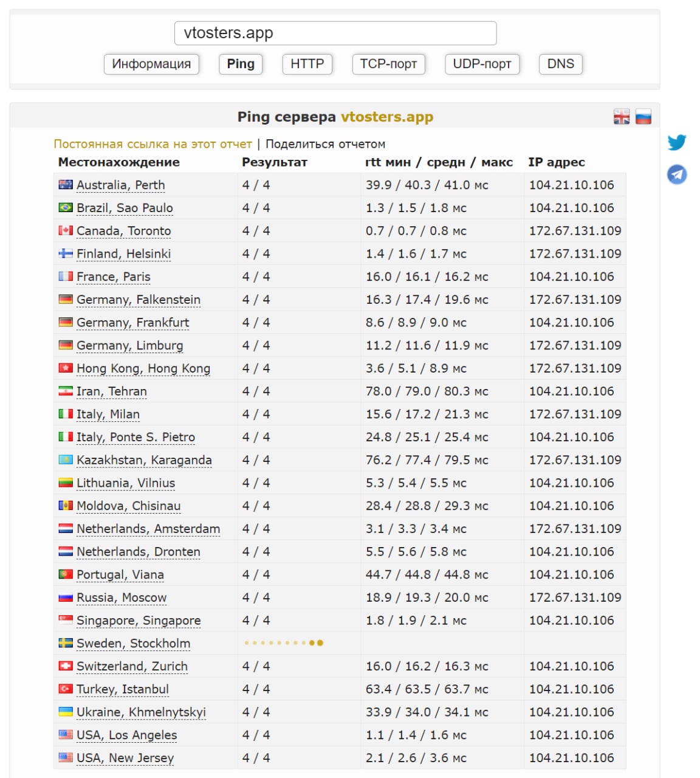Click the IP address in Turkey, Istanbul row

(x=571, y=689)
